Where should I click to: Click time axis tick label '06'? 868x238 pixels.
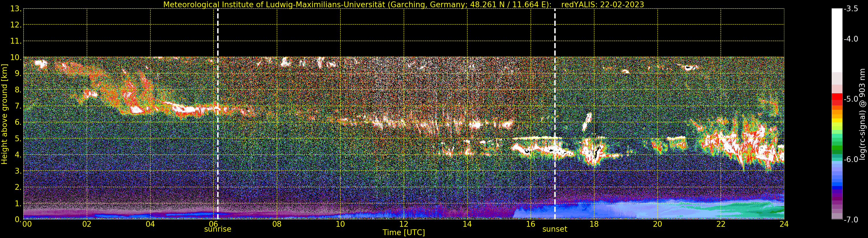[214, 224]
